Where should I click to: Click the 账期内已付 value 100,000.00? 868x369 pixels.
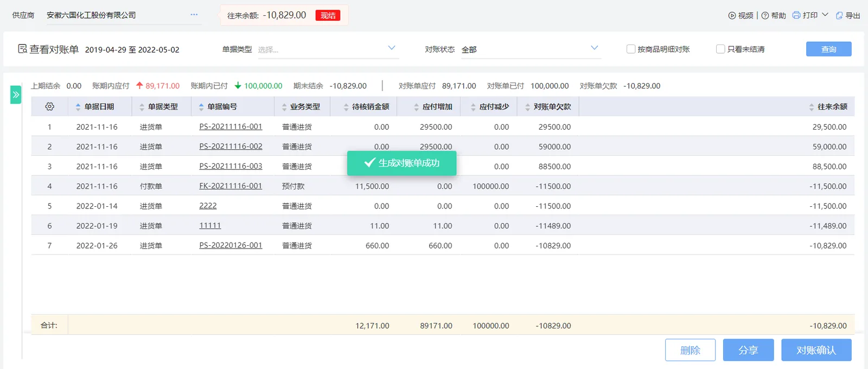(x=263, y=86)
